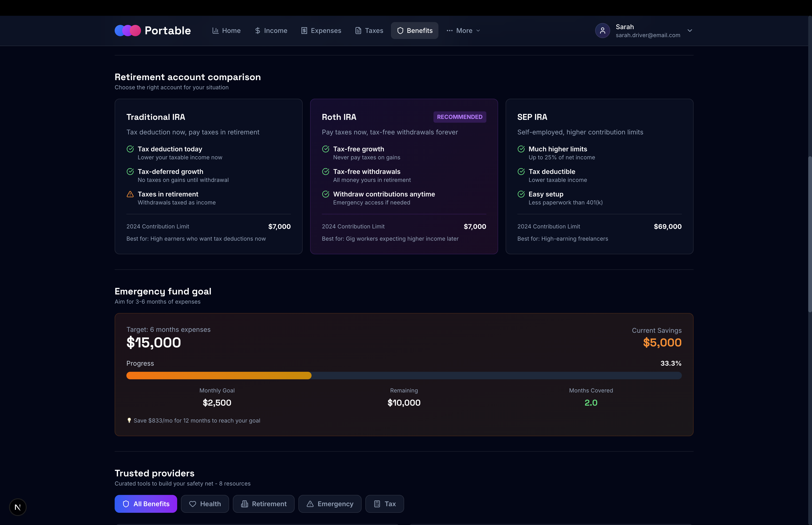Open the Taxes nav tab

(x=369, y=31)
